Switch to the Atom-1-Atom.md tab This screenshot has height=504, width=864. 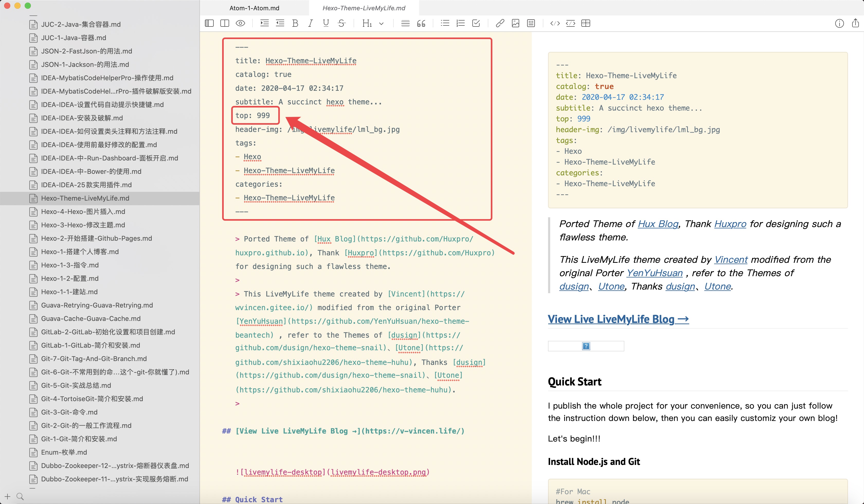point(254,8)
